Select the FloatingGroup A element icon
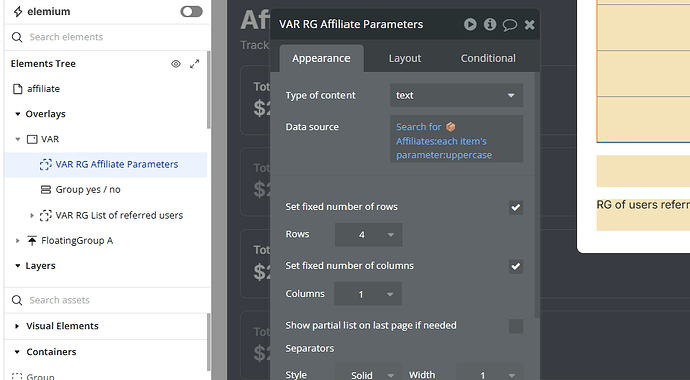This screenshot has height=380, width=690. point(32,241)
